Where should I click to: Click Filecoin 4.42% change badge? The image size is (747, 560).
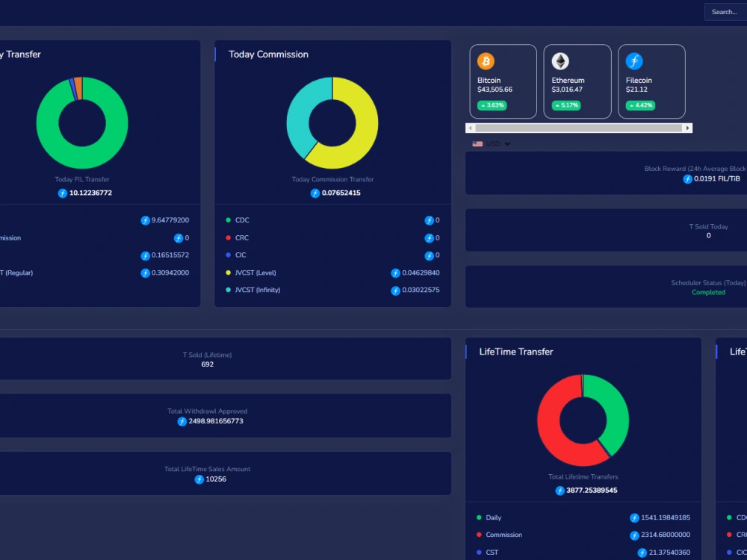tap(640, 105)
